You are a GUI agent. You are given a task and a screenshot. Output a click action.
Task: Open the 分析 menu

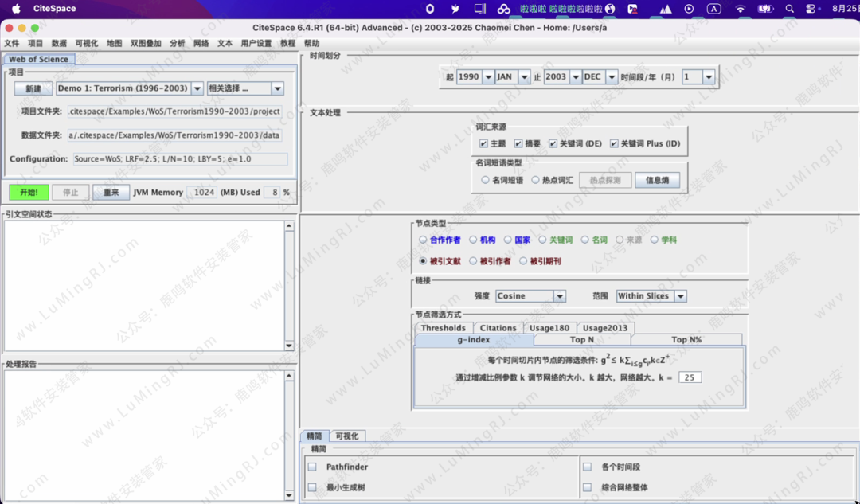pos(177,43)
